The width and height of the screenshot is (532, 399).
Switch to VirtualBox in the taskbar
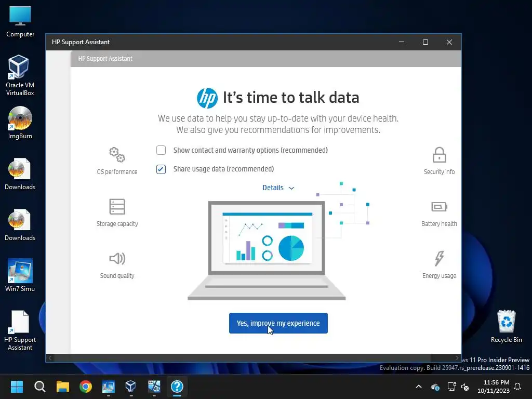(130, 387)
